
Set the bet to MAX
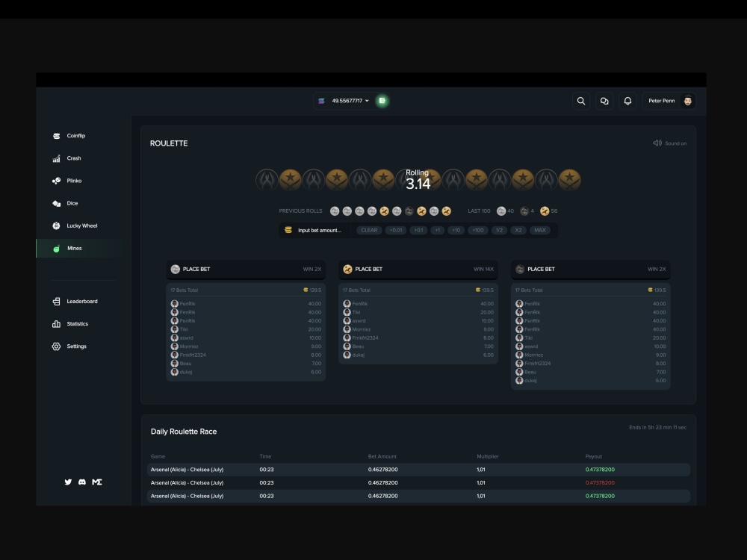(540, 231)
